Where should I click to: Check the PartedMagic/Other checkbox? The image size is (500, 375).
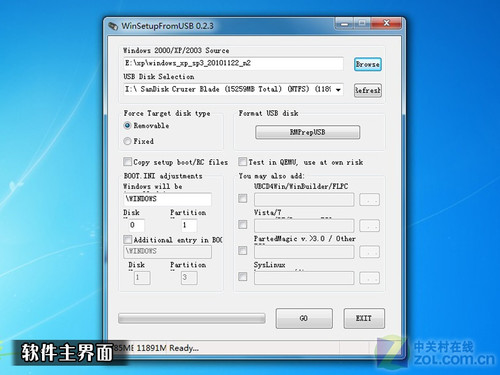click(243, 251)
